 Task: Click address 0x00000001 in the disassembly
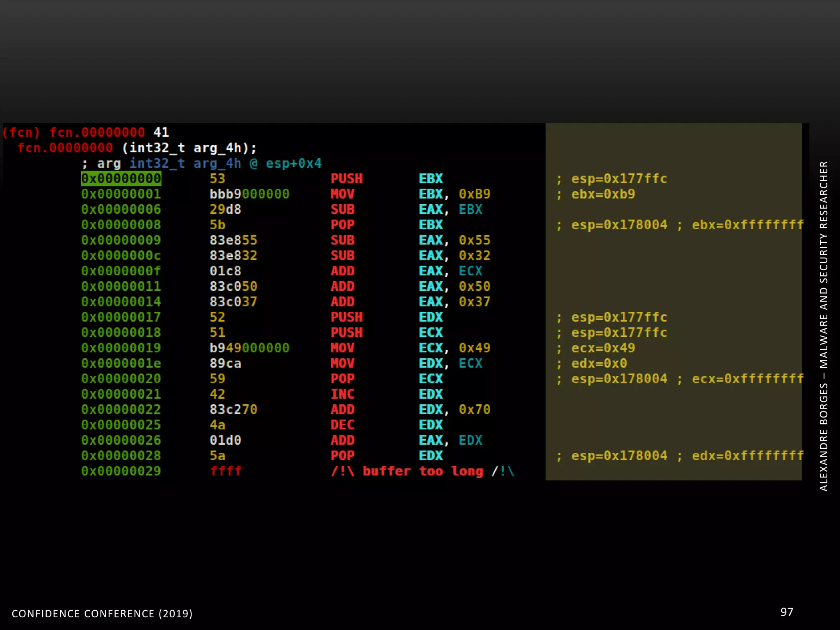pyautogui.click(x=121, y=194)
